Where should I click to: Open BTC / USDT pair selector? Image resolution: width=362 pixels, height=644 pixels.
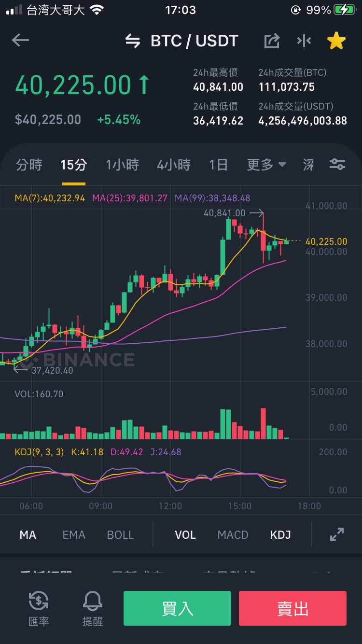[x=195, y=41]
